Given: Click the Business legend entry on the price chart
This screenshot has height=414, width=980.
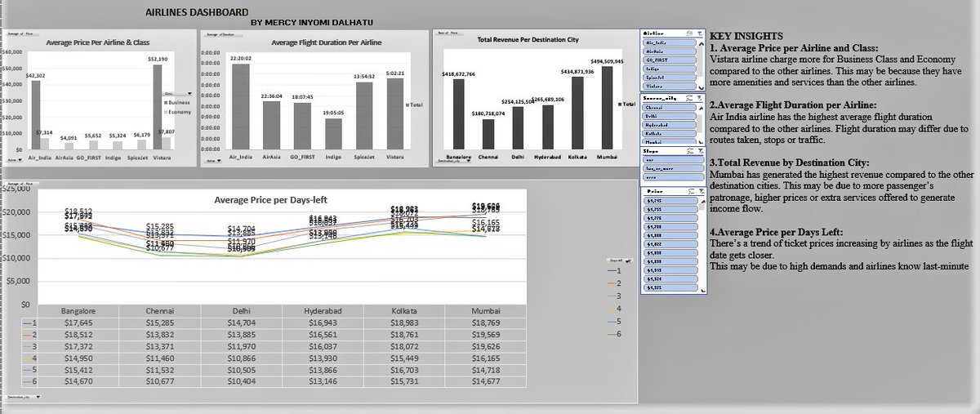Looking at the screenshot, I should 177,102.
